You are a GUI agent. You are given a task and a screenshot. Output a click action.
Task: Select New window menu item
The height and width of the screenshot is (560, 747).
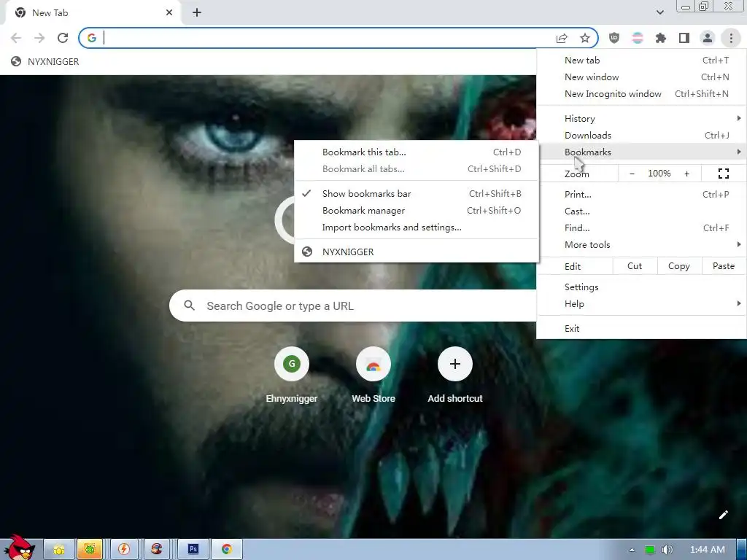[641, 77]
